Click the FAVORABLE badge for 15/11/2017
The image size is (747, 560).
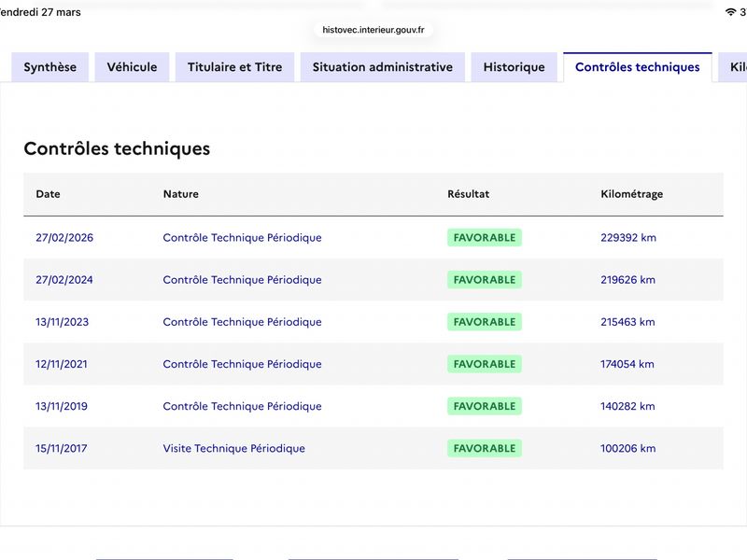485,448
